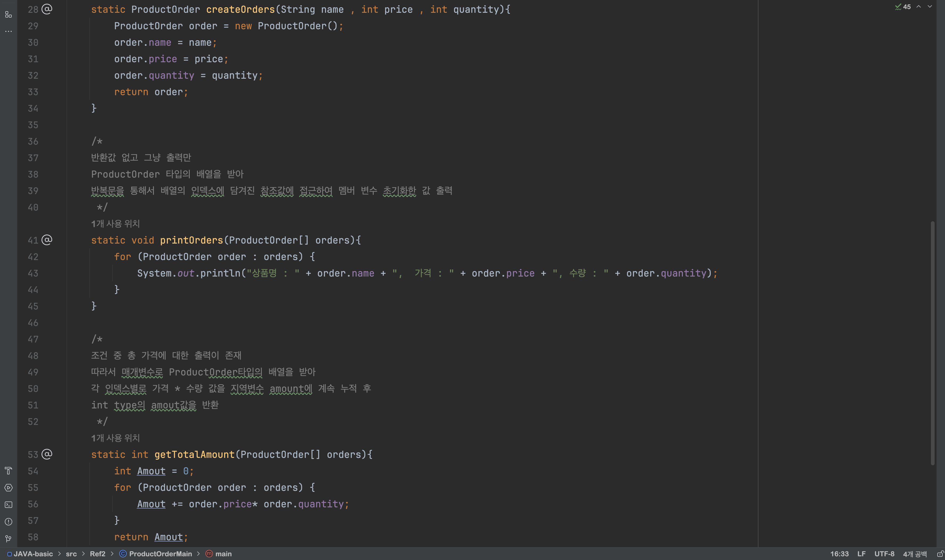Open the 4개 공백 indent settings

click(x=915, y=554)
